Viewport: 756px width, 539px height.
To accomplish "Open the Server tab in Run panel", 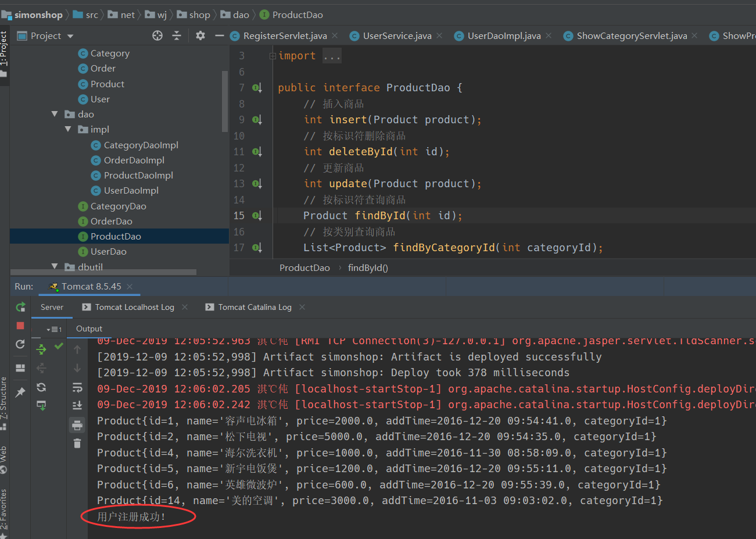I will coord(52,307).
